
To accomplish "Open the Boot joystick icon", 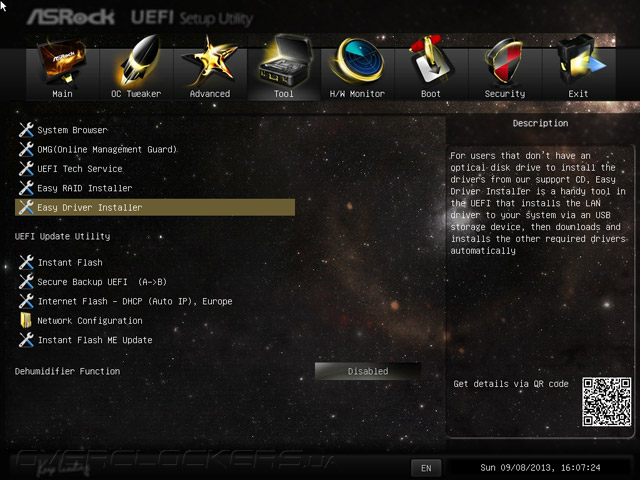I will click(431, 60).
